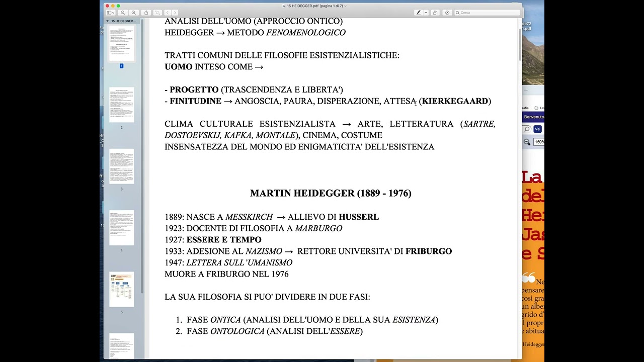Viewport: 644px width, 362px height.
Task: Click the word FINITUDINE in bold
Action: click(x=195, y=101)
